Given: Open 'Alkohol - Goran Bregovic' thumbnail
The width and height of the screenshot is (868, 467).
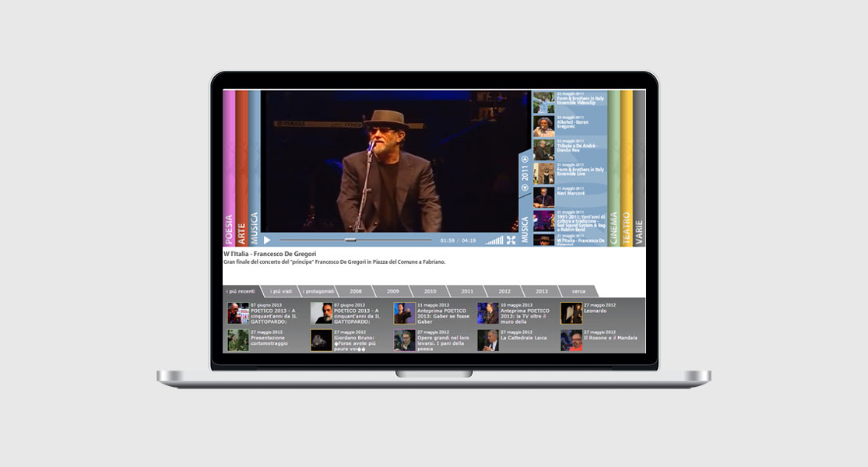Looking at the screenshot, I should (x=543, y=127).
